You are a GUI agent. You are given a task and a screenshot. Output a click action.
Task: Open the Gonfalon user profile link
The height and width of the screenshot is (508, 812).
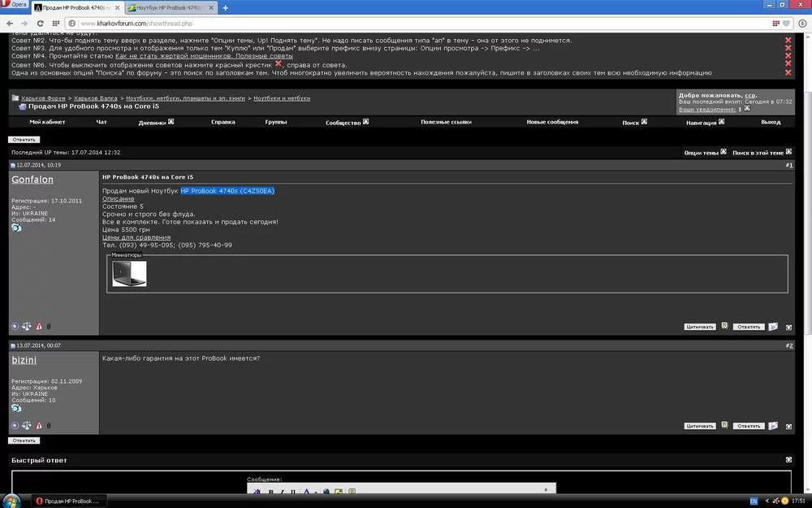(32, 180)
